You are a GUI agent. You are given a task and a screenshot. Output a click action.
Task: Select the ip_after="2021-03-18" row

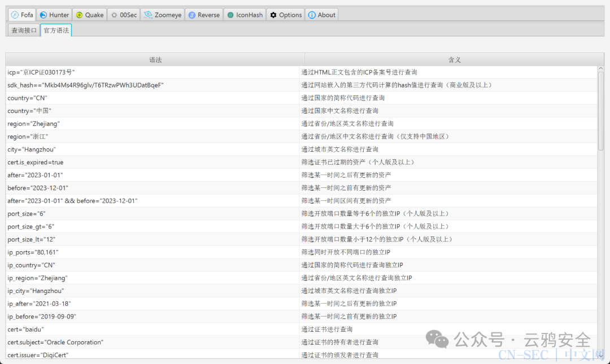coord(302,304)
